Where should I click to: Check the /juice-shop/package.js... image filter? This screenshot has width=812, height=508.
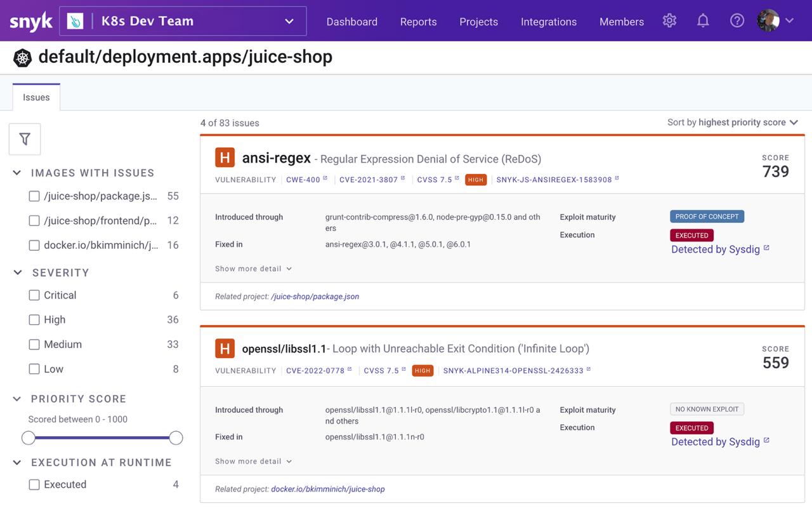(34, 196)
